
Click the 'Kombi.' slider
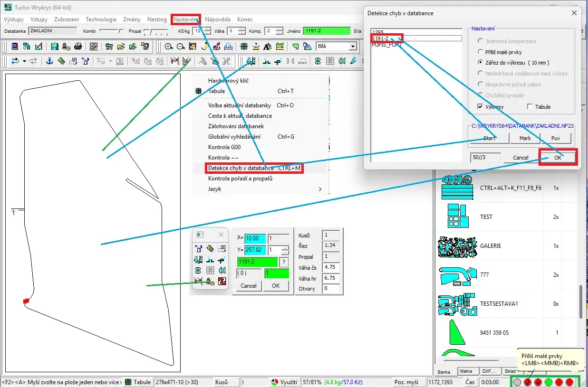click(x=111, y=31)
